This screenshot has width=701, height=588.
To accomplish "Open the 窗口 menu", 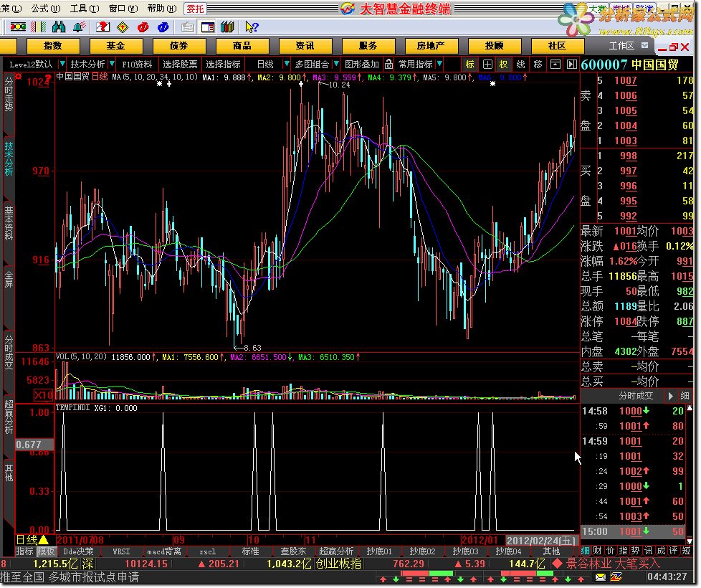I will (x=123, y=9).
